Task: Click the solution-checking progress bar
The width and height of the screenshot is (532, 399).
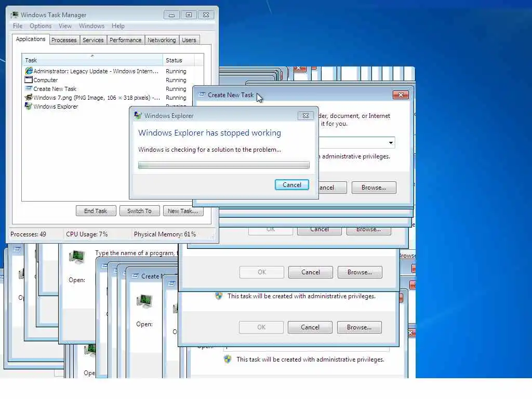Action: pos(224,165)
